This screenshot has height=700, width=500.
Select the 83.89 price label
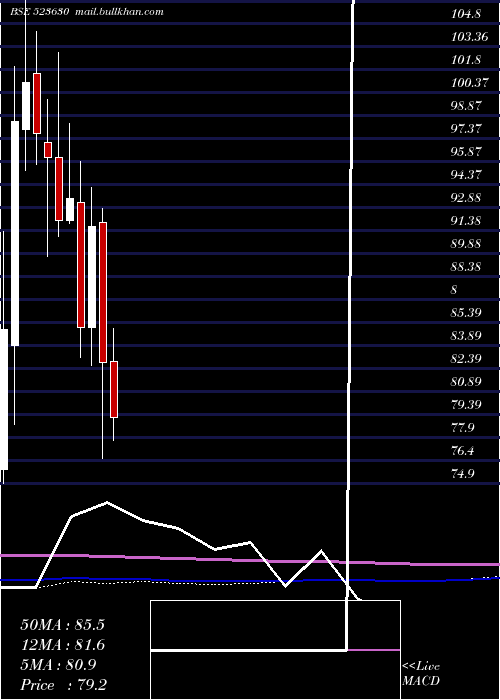point(466,335)
